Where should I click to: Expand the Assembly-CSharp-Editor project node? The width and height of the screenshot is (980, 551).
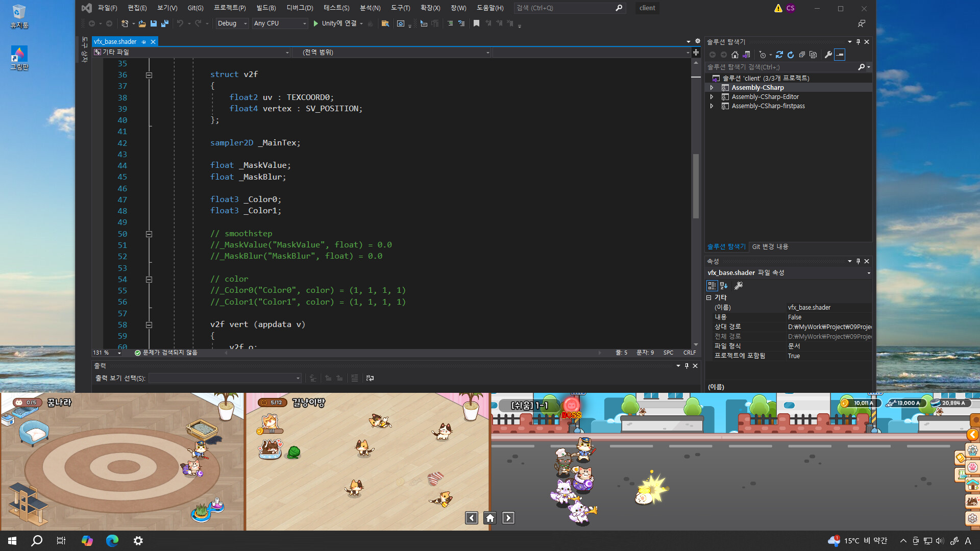712,97
